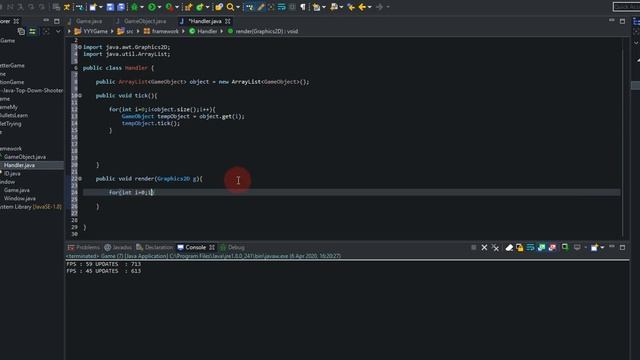
Task: Toggle Word Wrap in the toolbar
Action: pos(282,7)
